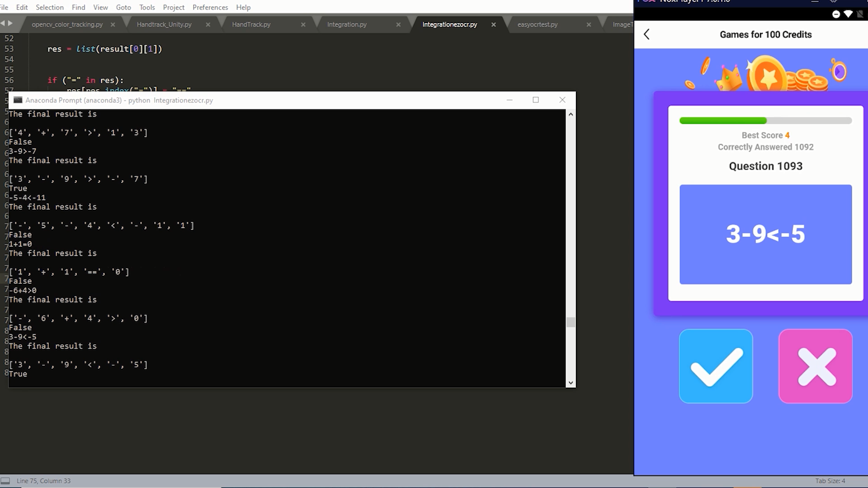Select the green checkmark to answer true
Image resolution: width=868 pixels, height=488 pixels.
point(716,366)
